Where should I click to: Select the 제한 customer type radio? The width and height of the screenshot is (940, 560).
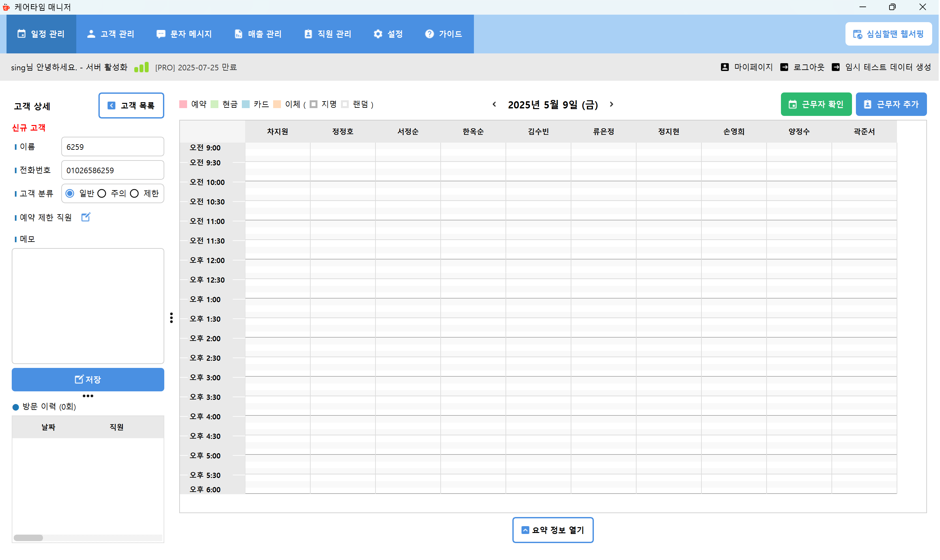pos(134,194)
